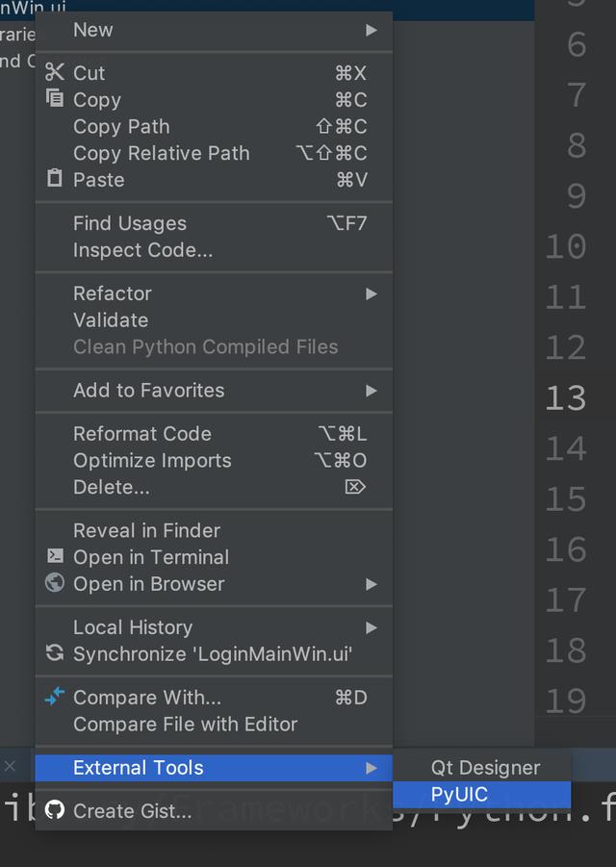The image size is (616, 867).
Task: Click the Open in Browser globe icon
Action: coord(54,582)
